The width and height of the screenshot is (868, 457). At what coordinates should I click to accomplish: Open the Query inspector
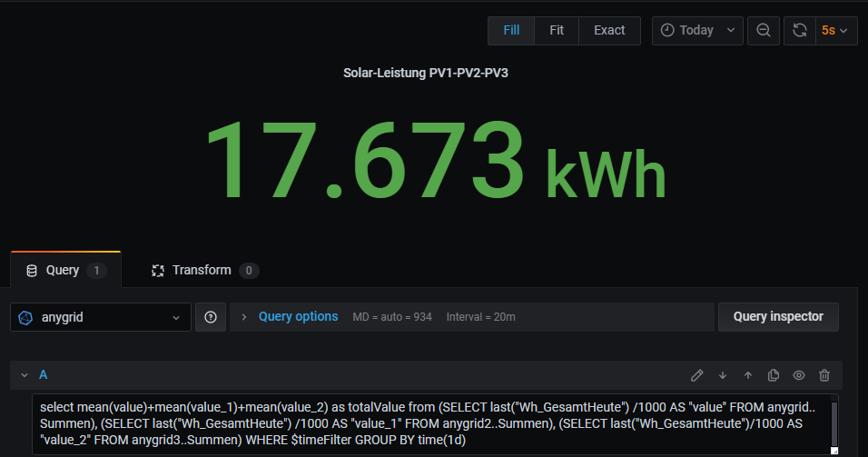778,317
